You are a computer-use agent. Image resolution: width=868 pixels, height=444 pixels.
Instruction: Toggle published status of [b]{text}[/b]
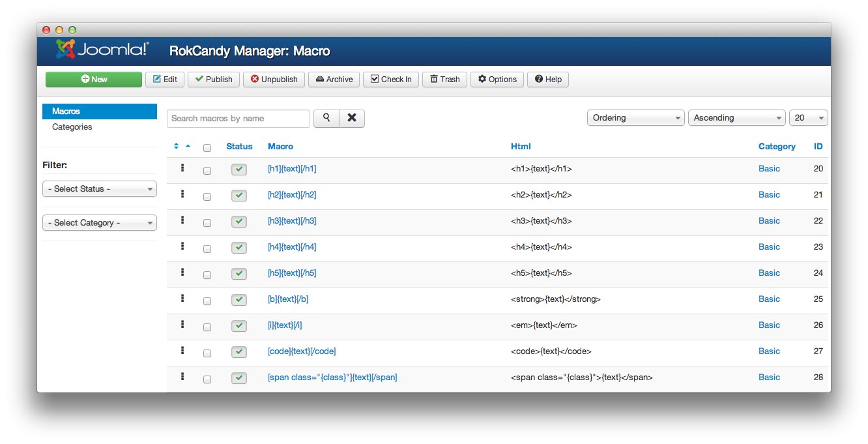(239, 300)
